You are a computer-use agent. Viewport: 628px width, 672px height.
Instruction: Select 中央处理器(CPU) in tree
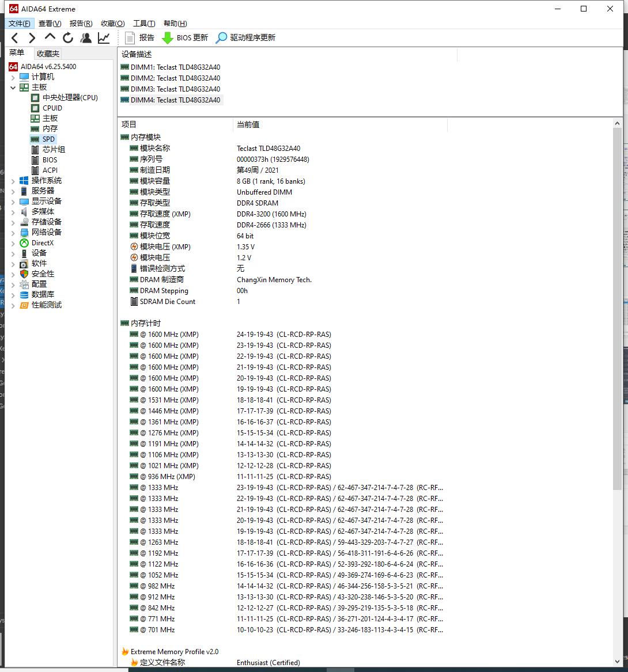(x=65, y=98)
